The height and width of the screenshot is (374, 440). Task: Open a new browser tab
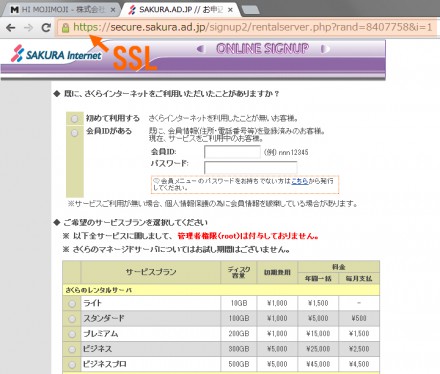click(250, 10)
